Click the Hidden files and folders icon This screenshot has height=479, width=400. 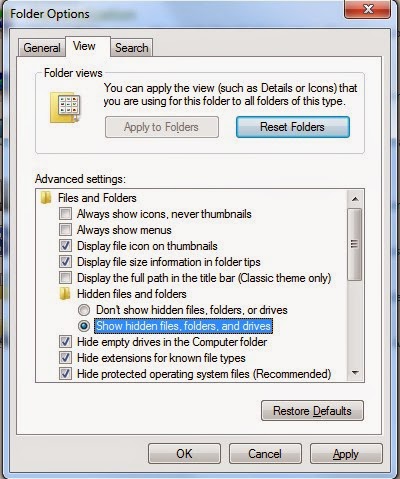65,294
